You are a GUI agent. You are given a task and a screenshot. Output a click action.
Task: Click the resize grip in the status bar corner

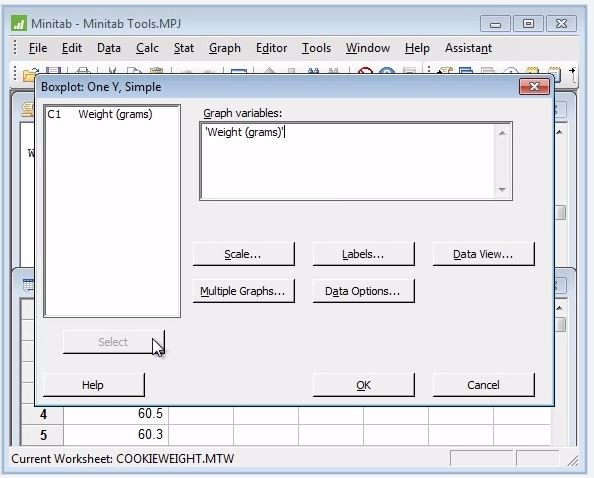tap(572, 460)
